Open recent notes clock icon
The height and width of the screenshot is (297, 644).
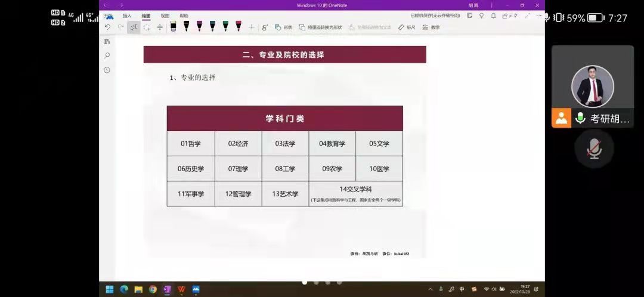(x=107, y=70)
